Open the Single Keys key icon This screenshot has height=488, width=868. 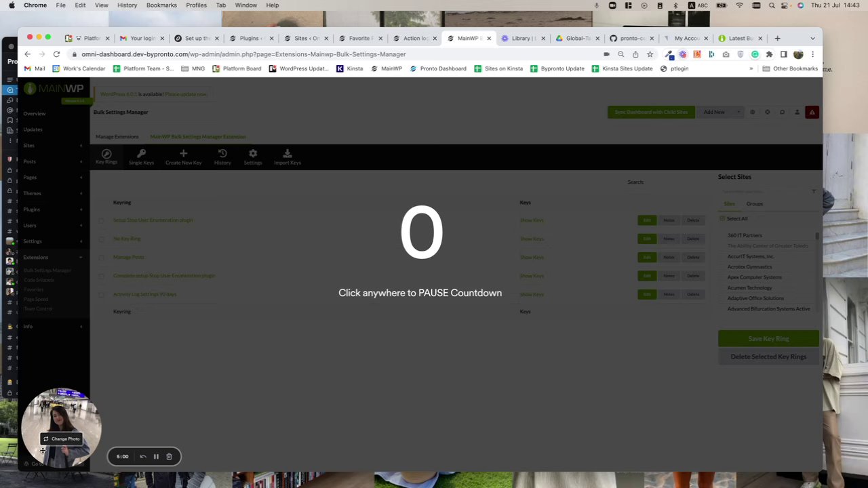(x=141, y=154)
